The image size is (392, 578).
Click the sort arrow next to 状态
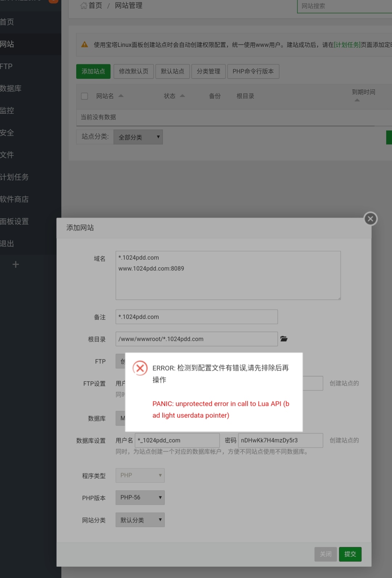(183, 96)
